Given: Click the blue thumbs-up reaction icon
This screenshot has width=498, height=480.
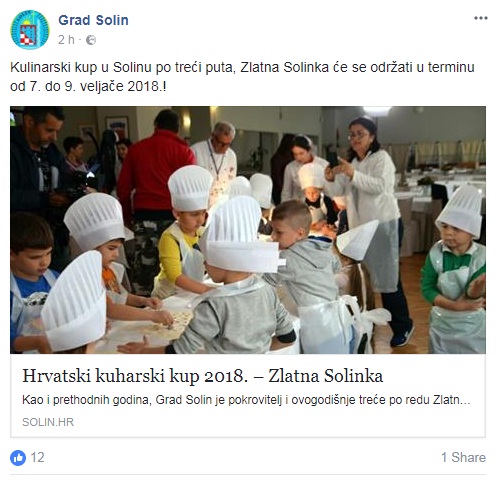Looking at the screenshot, I should (x=18, y=458).
